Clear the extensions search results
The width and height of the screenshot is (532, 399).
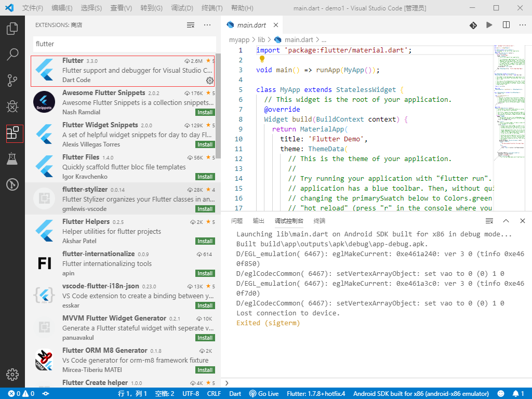point(191,25)
